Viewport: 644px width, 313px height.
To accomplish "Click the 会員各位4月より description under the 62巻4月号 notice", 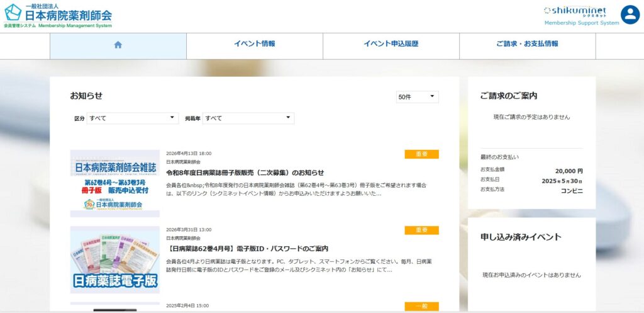I will [x=299, y=266].
